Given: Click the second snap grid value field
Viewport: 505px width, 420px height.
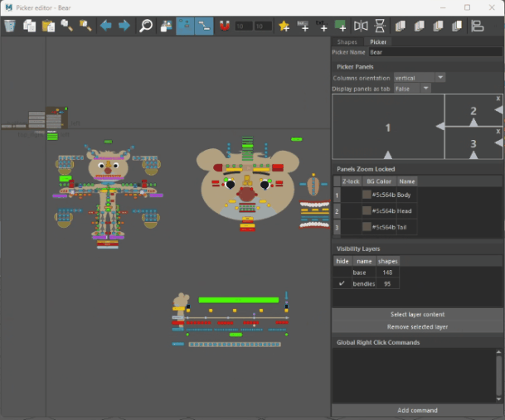Looking at the screenshot, I should point(264,26).
